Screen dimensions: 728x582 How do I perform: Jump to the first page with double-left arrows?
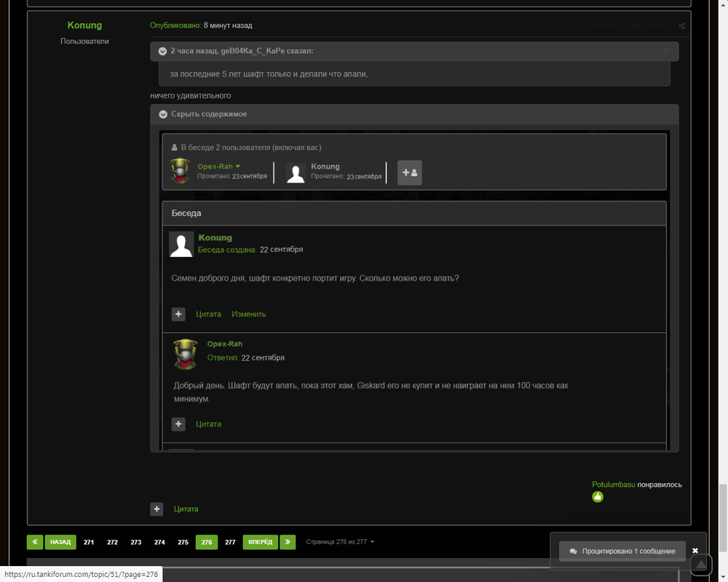35,542
